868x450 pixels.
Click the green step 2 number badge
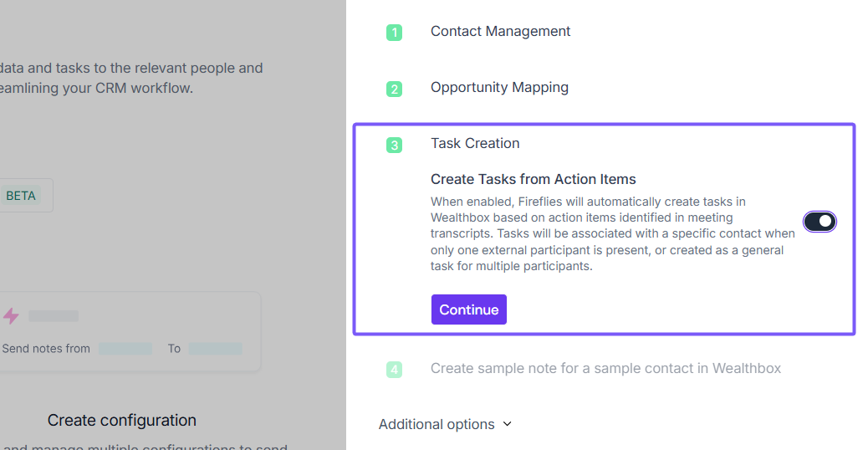click(x=394, y=89)
